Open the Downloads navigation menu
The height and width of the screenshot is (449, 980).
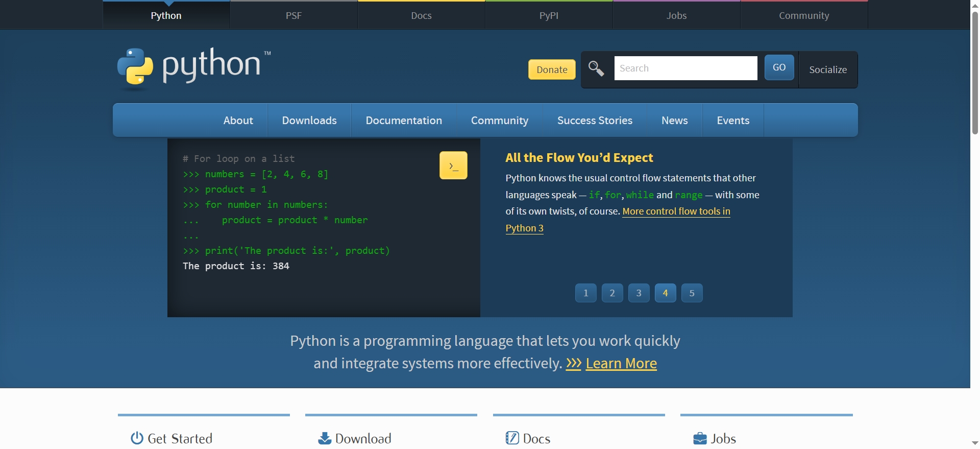309,121
